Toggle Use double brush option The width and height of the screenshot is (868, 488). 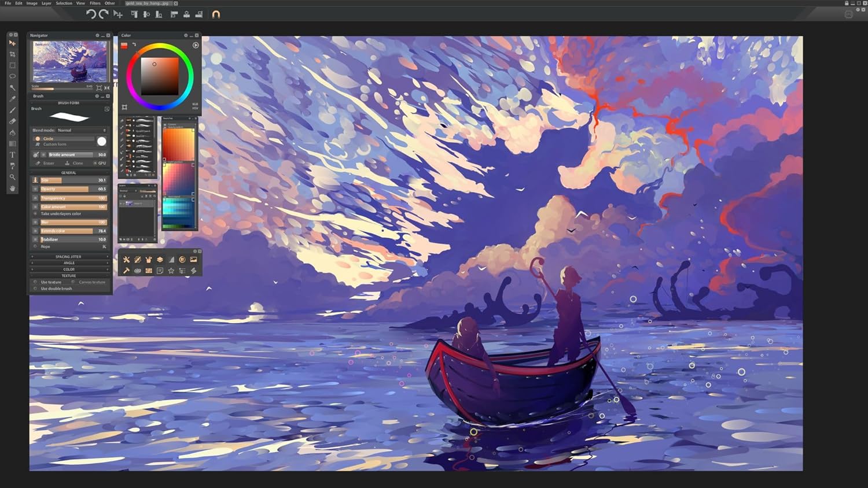[36, 289]
